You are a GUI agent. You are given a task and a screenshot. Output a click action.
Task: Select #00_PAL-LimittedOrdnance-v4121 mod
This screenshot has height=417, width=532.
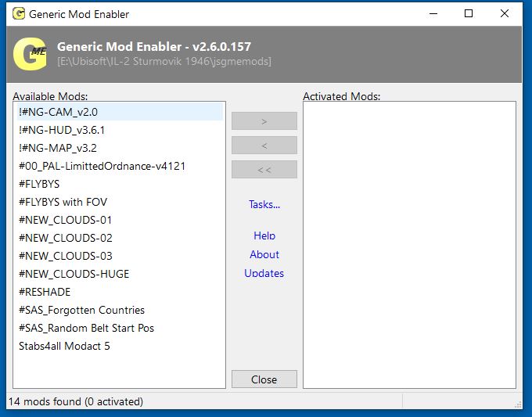pos(120,166)
